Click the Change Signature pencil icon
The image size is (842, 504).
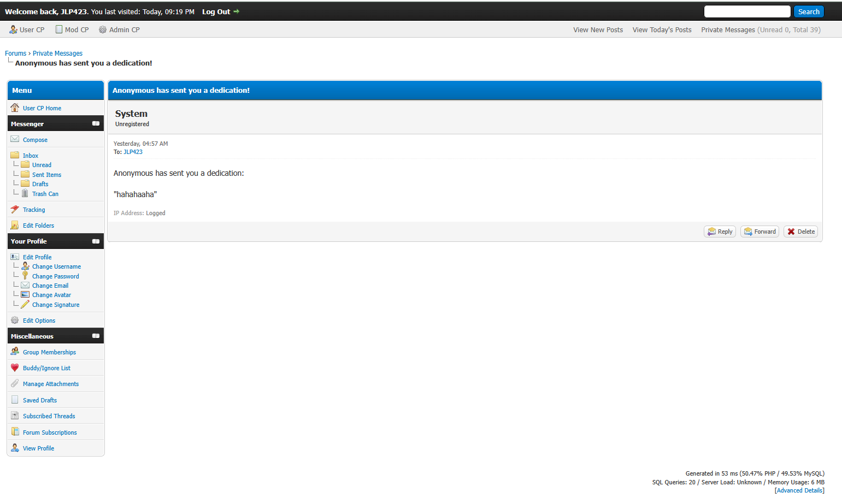pyautogui.click(x=25, y=304)
